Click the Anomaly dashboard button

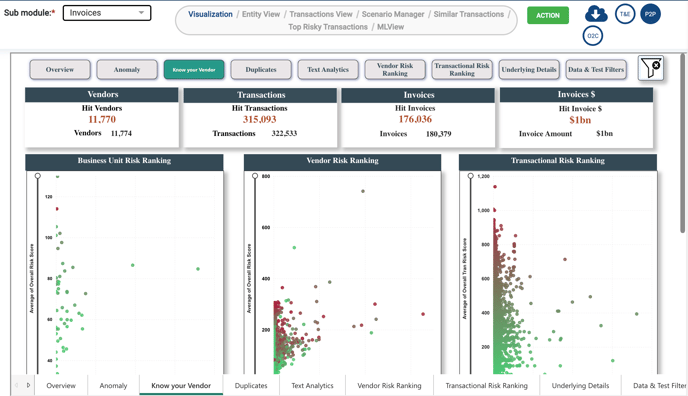click(x=127, y=69)
